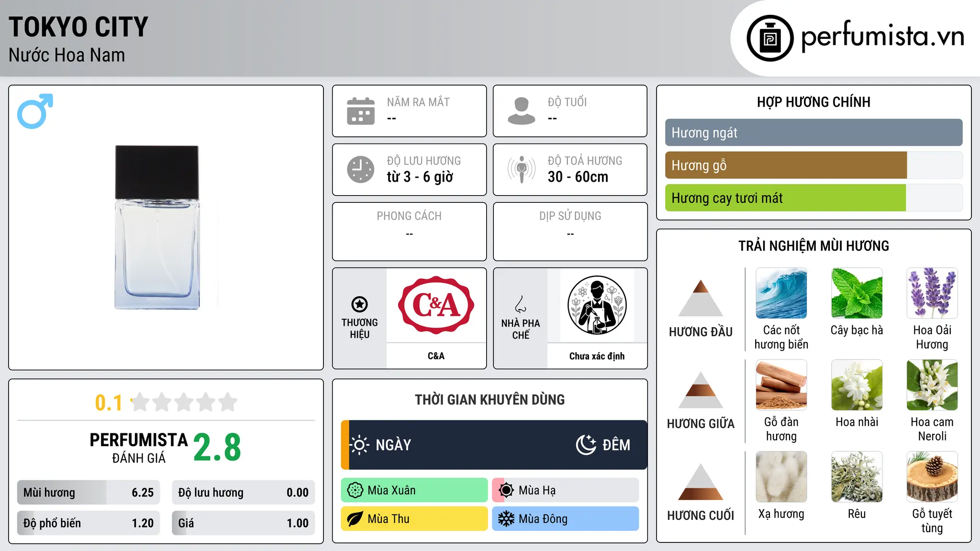Click the base notes pyramid icon
Image resolution: width=980 pixels, height=551 pixels.
pos(701,482)
